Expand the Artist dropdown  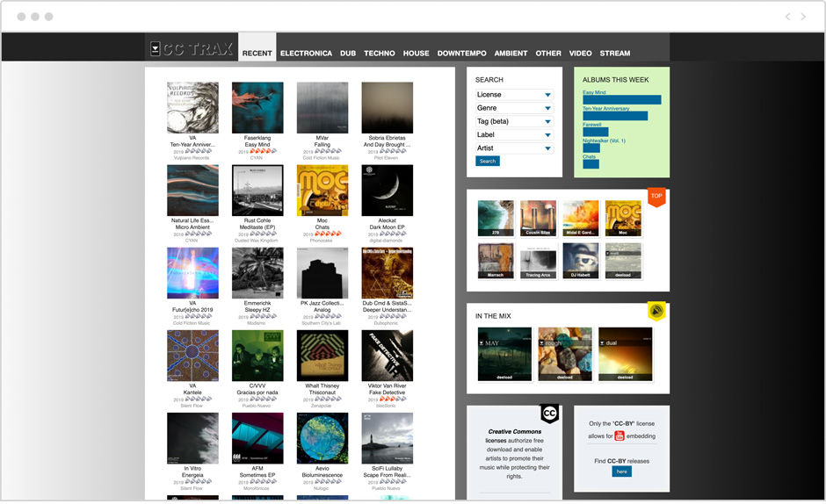514,148
